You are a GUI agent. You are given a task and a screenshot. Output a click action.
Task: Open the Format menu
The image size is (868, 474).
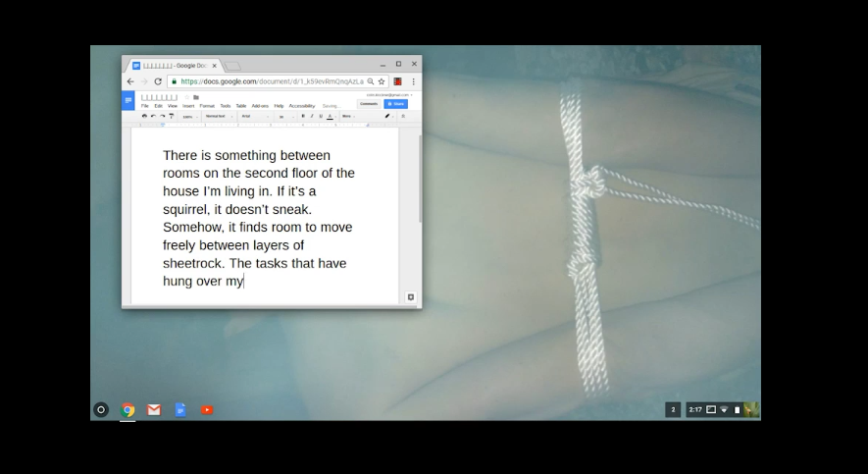(x=207, y=106)
